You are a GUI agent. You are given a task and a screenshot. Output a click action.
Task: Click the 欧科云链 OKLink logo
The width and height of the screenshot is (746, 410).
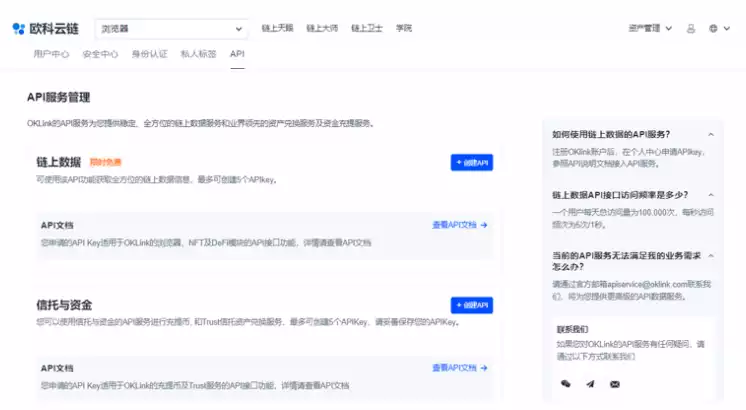45,29
